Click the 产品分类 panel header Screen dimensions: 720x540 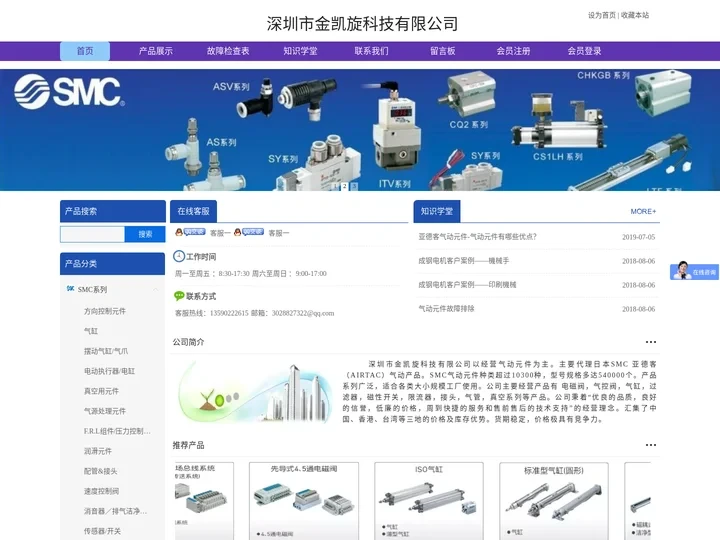[112, 264]
